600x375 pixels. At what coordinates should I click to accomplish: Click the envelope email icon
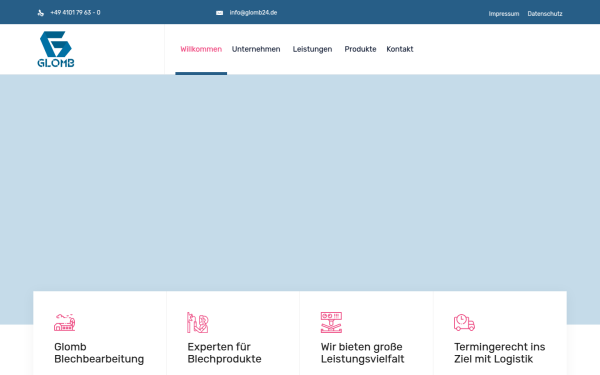point(219,13)
